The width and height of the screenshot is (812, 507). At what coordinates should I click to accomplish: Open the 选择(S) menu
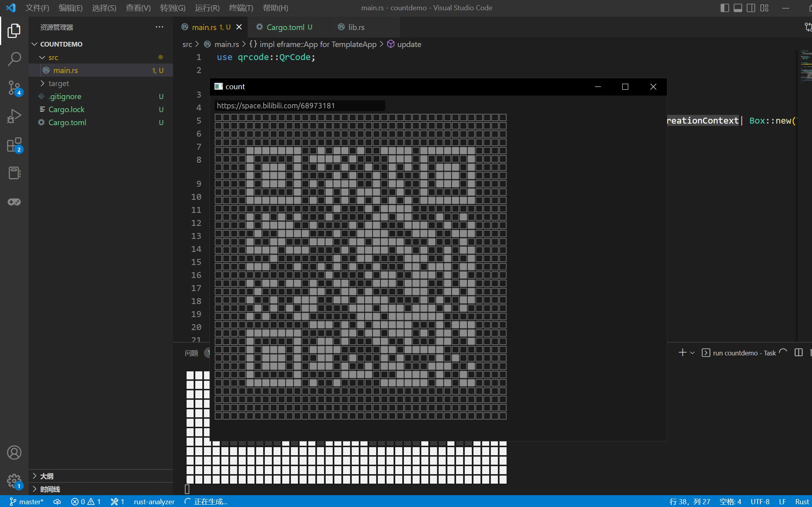(104, 8)
